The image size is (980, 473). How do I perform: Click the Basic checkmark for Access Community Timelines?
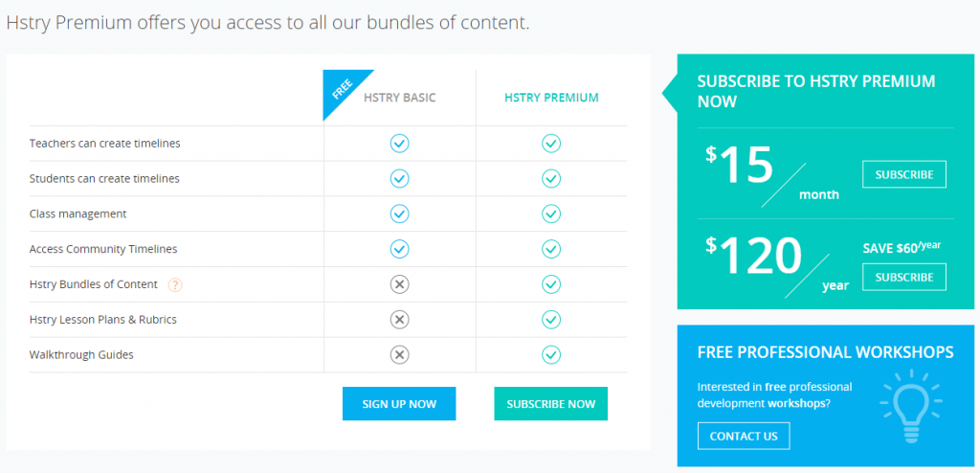399,249
